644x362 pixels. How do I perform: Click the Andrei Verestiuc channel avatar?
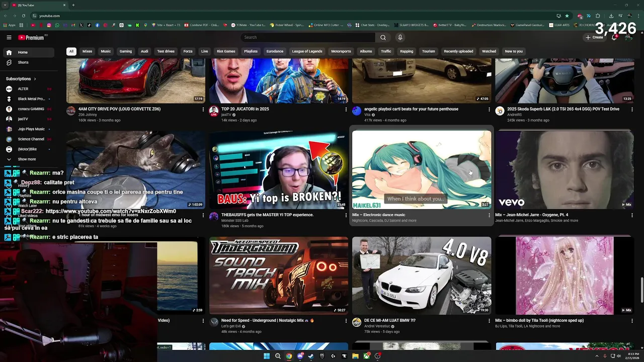(x=357, y=322)
